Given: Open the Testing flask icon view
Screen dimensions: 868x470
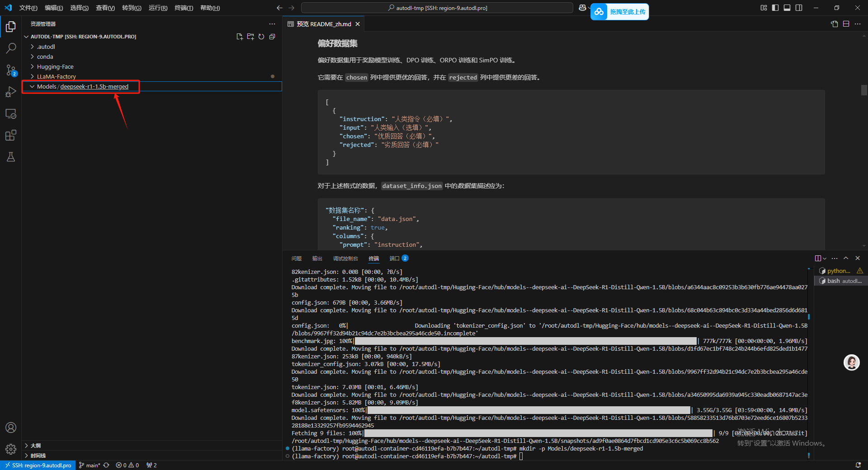Looking at the screenshot, I should click(11, 157).
